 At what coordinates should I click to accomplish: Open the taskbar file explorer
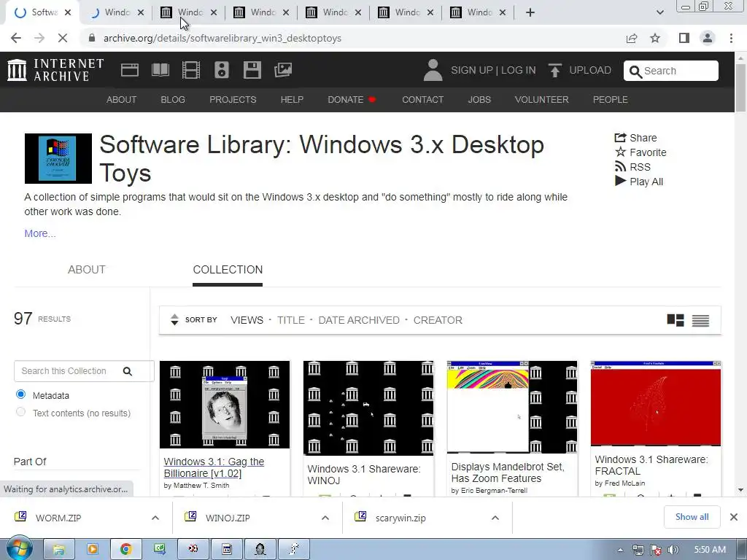click(58, 549)
